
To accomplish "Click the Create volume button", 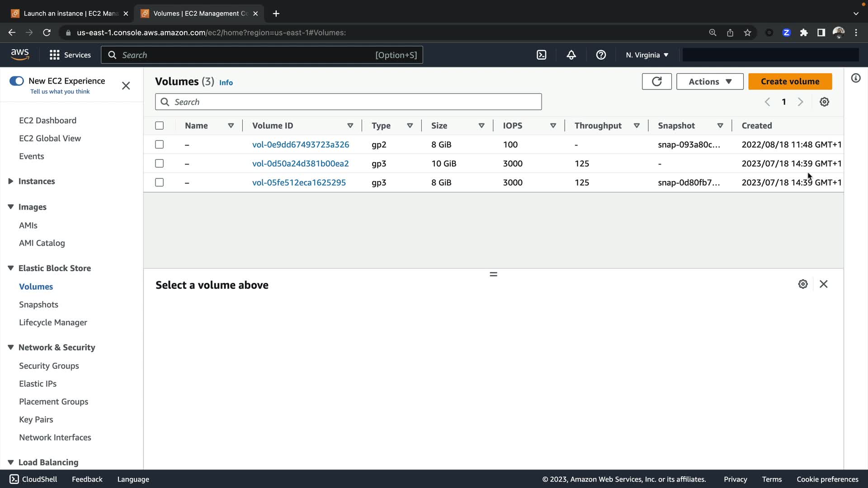I will click(789, 82).
